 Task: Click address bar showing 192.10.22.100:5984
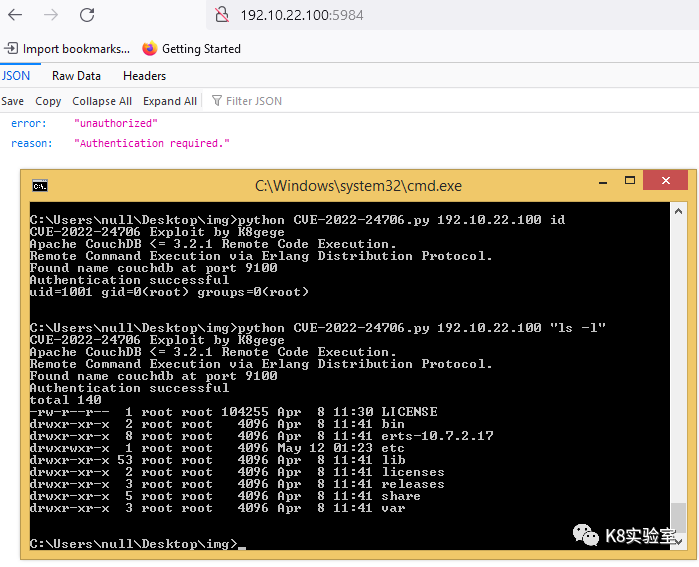[452, 15]
